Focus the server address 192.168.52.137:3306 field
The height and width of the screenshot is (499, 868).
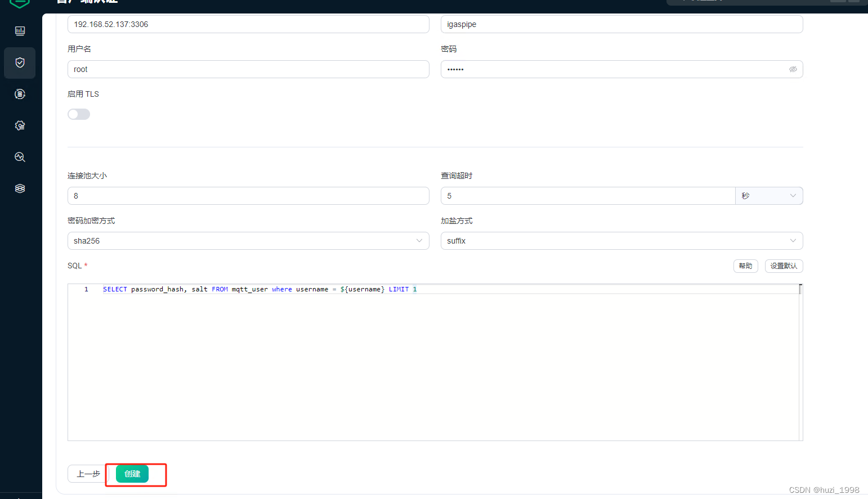coord(248,24)
